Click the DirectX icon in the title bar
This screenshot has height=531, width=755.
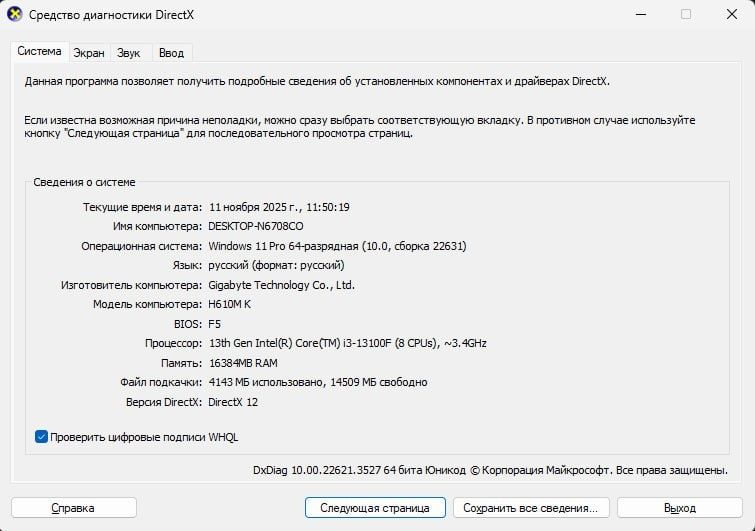tap(15, 15)
